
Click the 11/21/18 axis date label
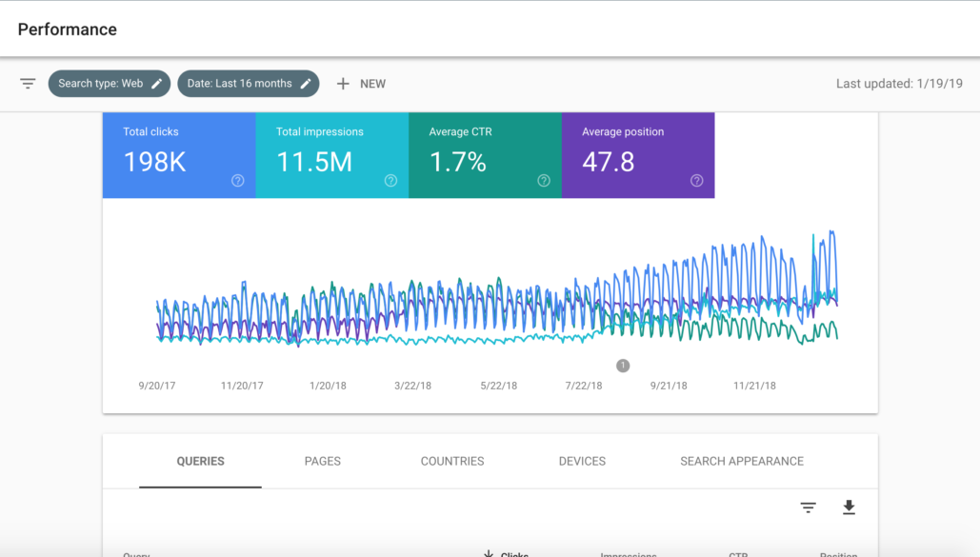754,386
